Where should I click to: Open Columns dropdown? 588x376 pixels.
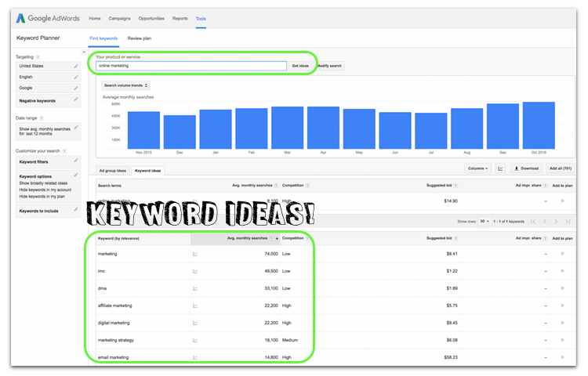point(477,168)
